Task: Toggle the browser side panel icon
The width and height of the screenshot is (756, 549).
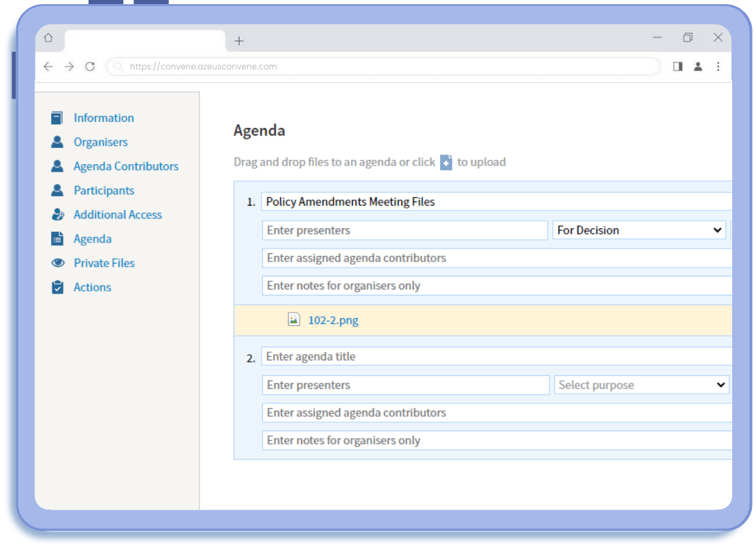Action: 678,67
